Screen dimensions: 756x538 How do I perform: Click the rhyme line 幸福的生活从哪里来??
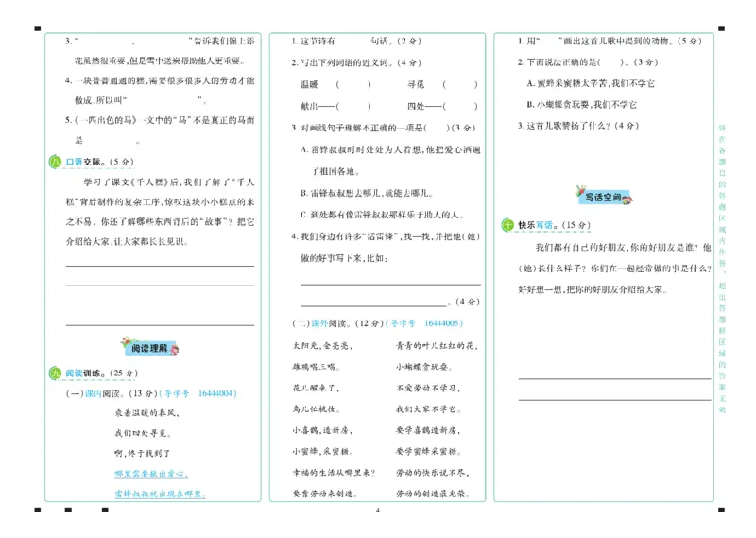pyautogui.click(x=334, y=473)
